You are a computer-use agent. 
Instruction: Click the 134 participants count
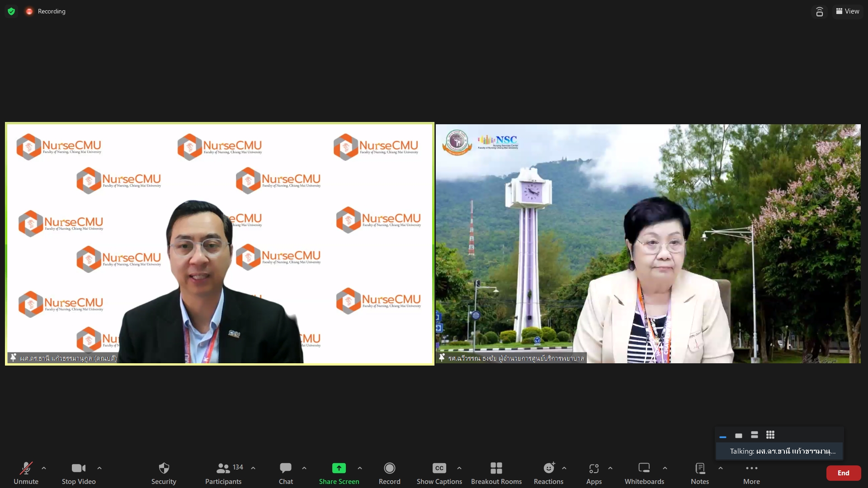point(238,467)
